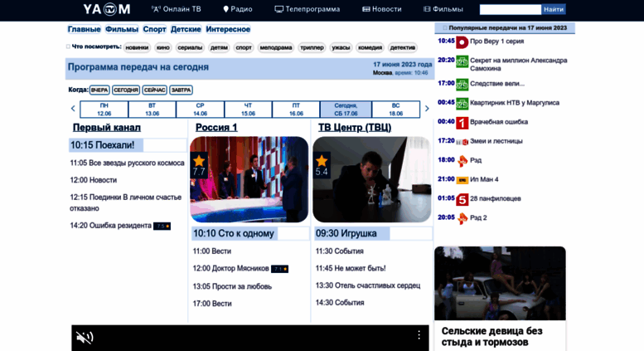Unmute the video player
The width and height of the screenshot is (644, 351).
85,338
